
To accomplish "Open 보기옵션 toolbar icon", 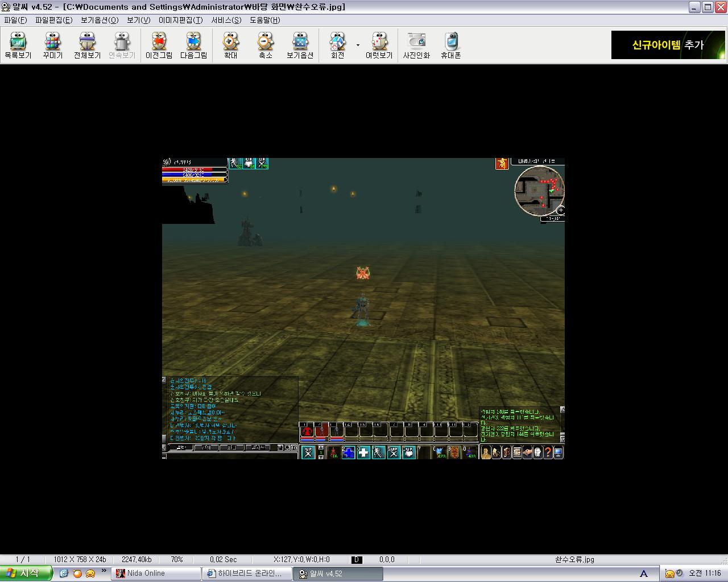I will 300,45.
